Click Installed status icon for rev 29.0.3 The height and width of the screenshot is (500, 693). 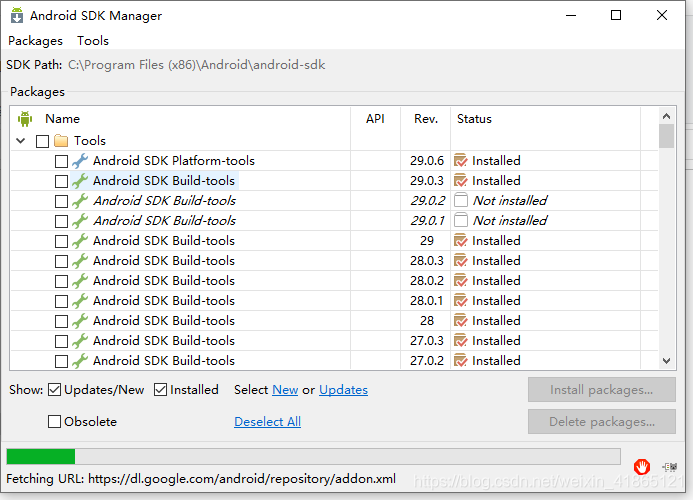click(461, 181)
